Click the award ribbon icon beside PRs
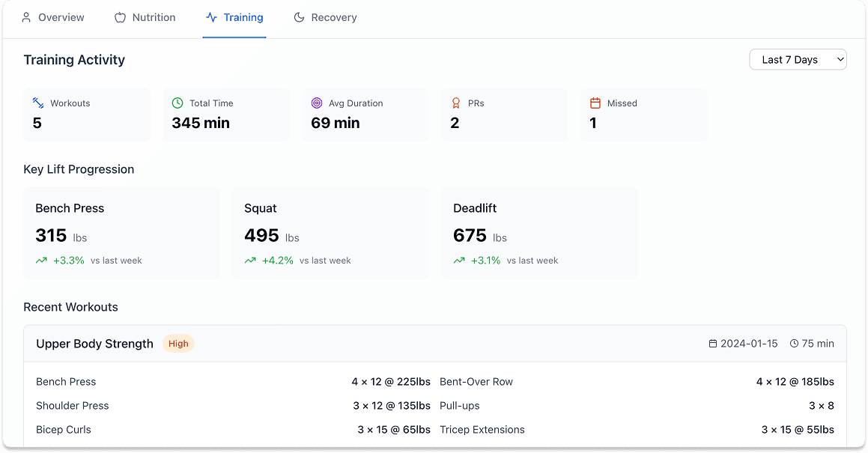 456,103
